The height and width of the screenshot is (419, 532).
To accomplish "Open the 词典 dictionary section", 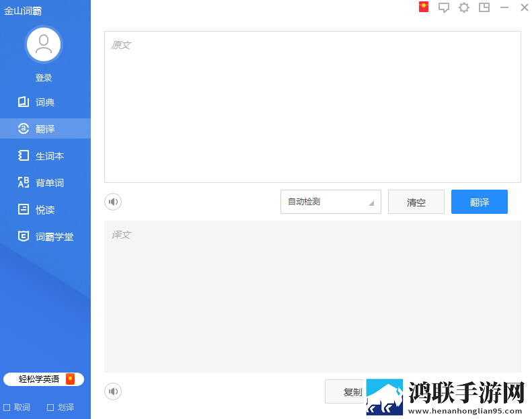I will [x=45, y=102].
